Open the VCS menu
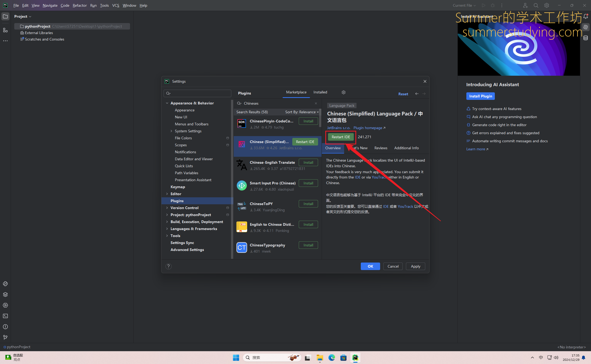591x364 pixels. pos(116,5)
